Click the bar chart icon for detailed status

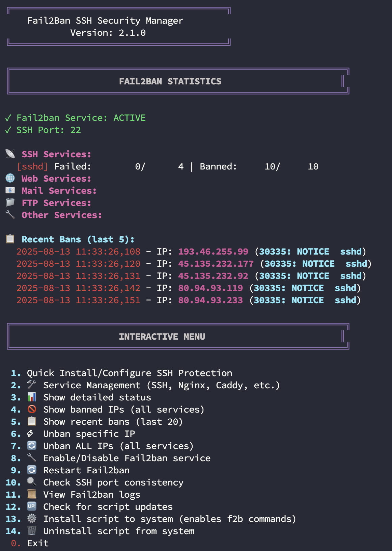(32, 397)
